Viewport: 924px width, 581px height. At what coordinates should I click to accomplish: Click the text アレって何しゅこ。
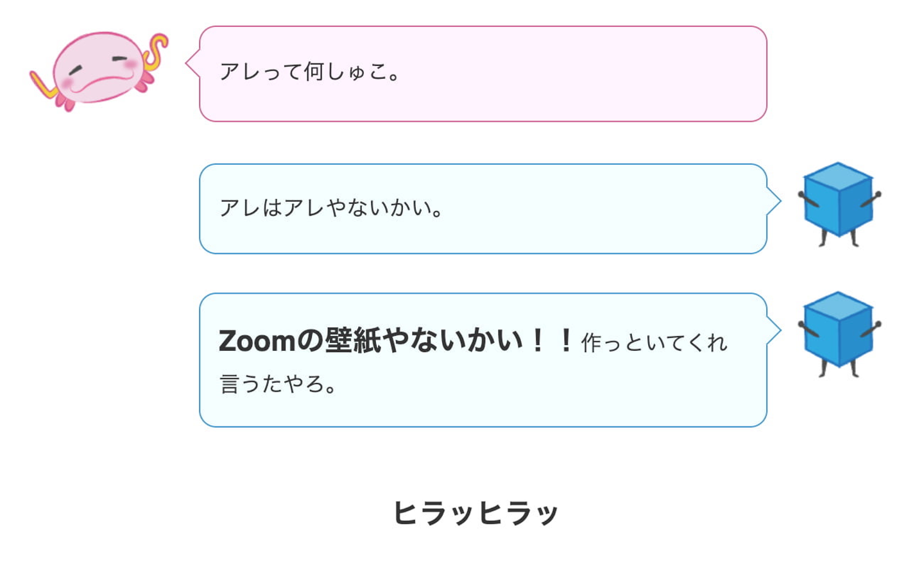click(310, 72)
